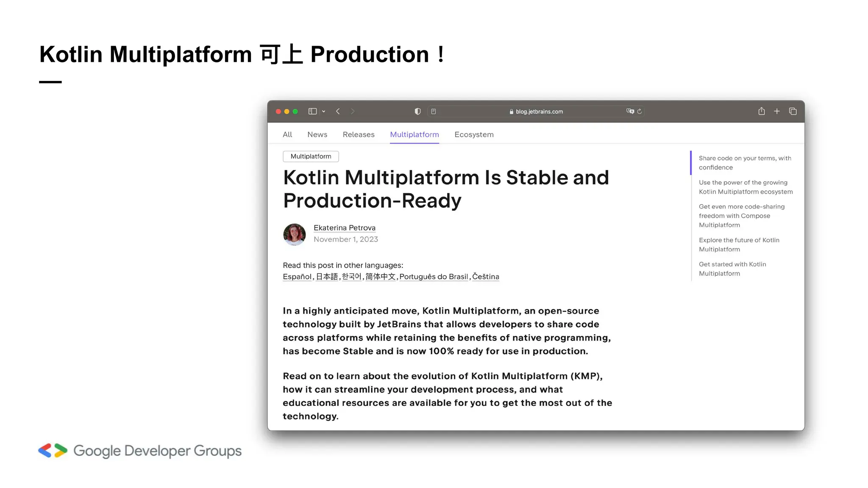Open the Čeština translation link

[486, 277]
